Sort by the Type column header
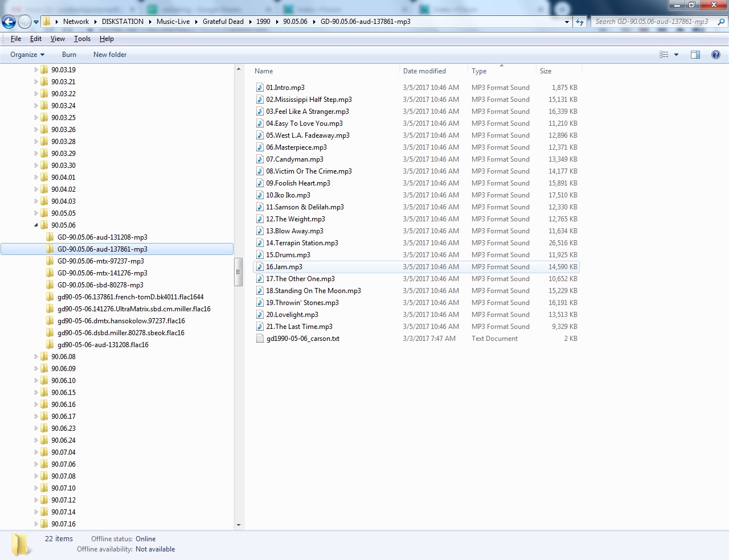The image size is (729, 560). pyautogui.click(x=502, y=71)
